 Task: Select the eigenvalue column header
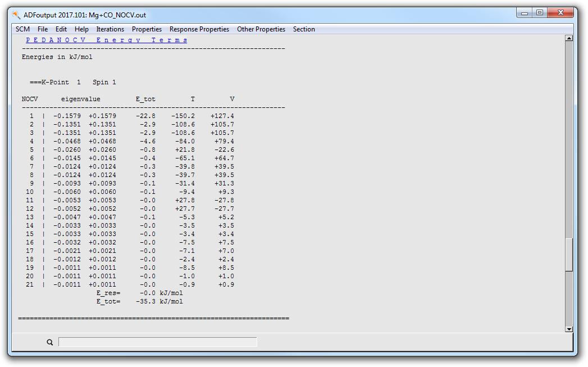(x=81, y=99)
